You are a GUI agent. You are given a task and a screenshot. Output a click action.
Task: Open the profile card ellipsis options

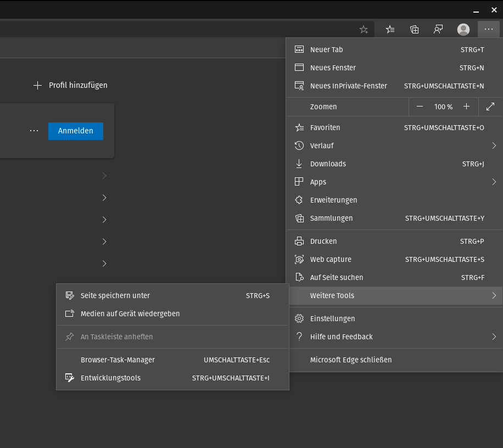tap(34, 131)
